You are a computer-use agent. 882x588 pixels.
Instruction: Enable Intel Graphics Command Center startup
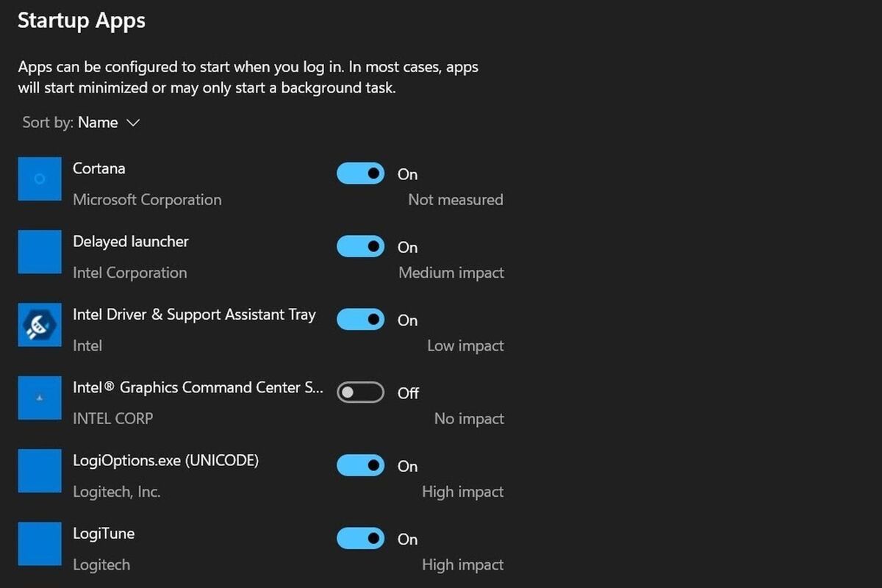(360, 392)
